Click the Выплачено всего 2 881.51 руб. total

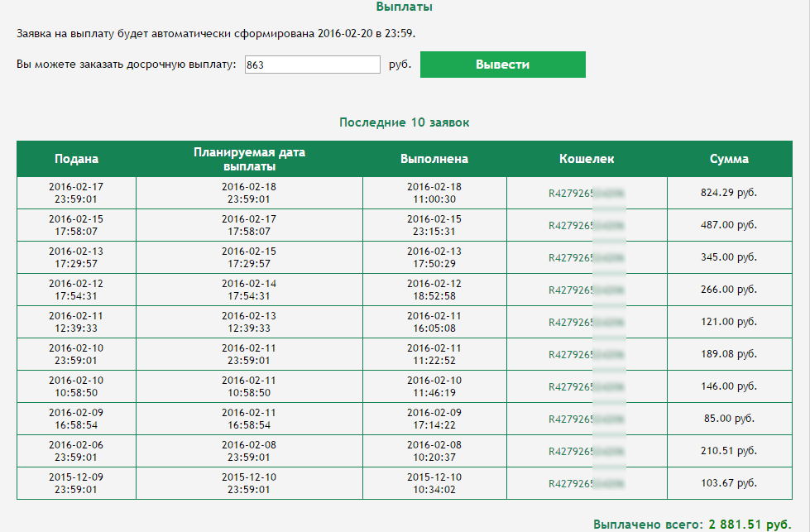(x=693, y=525)
